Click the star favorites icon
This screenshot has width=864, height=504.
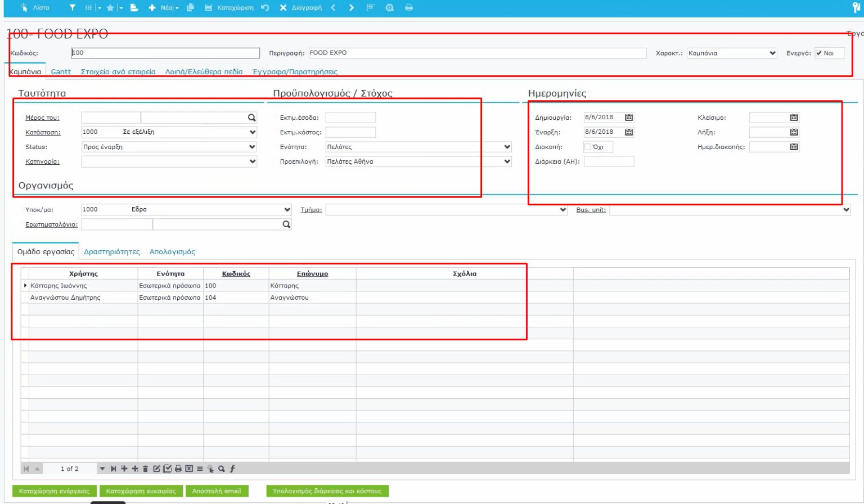110,8
